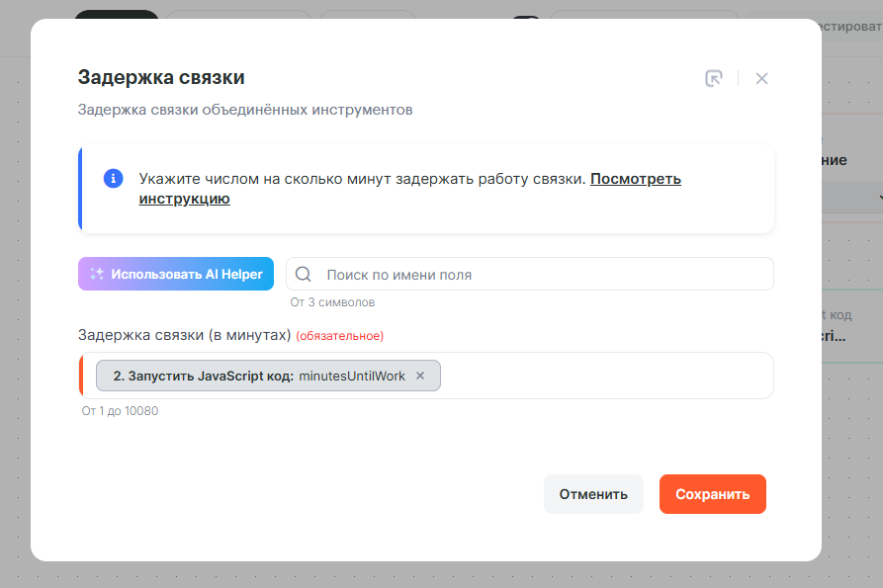This screenshot has height=588, width=883.
Task: Remove the minutesUntilWork chip via its x
Action: 420,376
